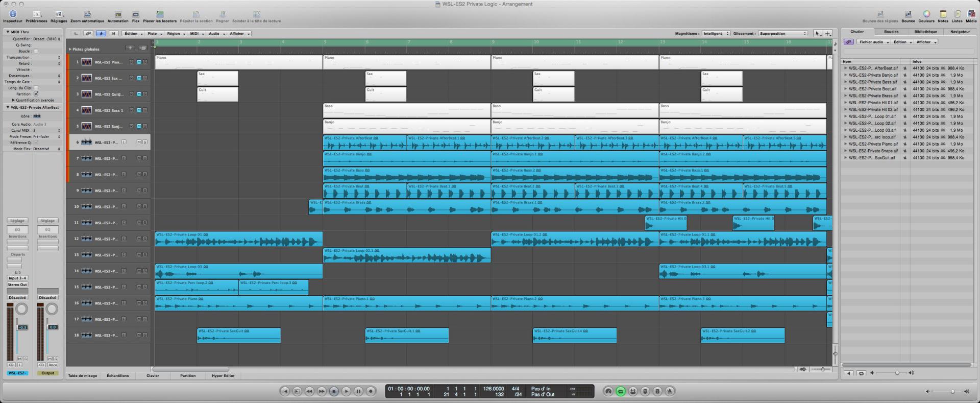This screenshot has height=403, width=980.
Task: Solo track 2 WSL-ES2 Sax
Action: coord(145,78)
